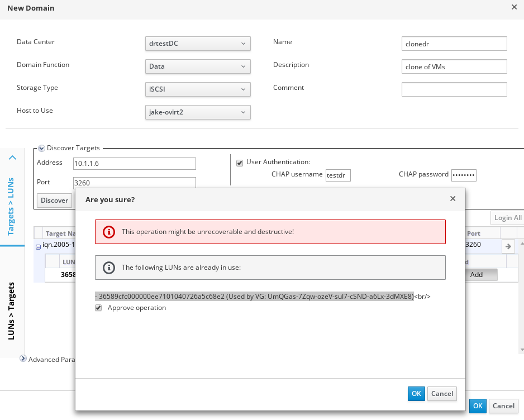Click the Discover button

pyautogui.click(x=54, y=201)
